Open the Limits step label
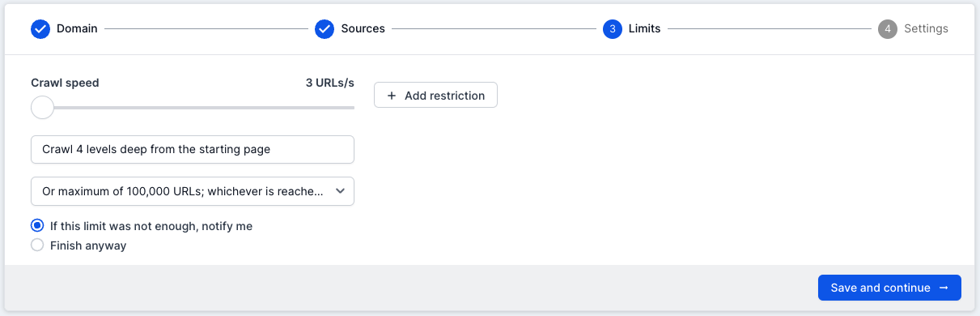This screenshot has width=980, height=316. [x=645, y=29]
